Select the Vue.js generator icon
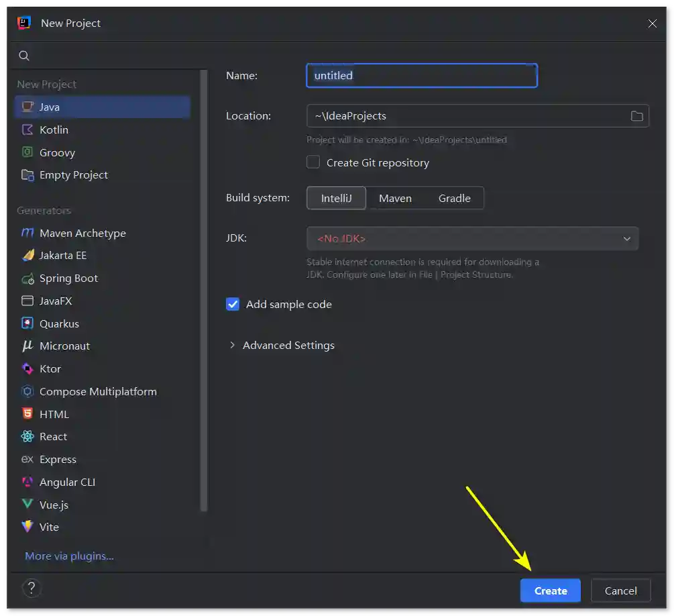The width and height of the screenshot is (674, 616). click(27, 505)
